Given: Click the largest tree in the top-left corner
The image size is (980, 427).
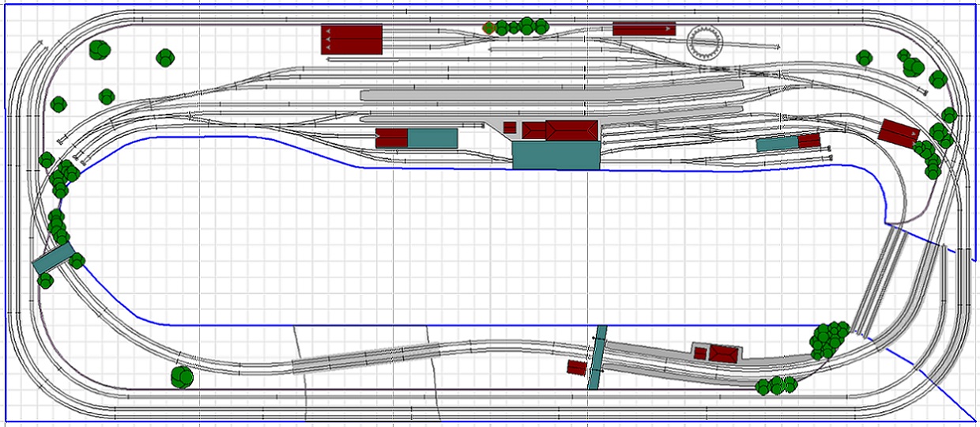Looking at the screenshot, I should 100,51.
